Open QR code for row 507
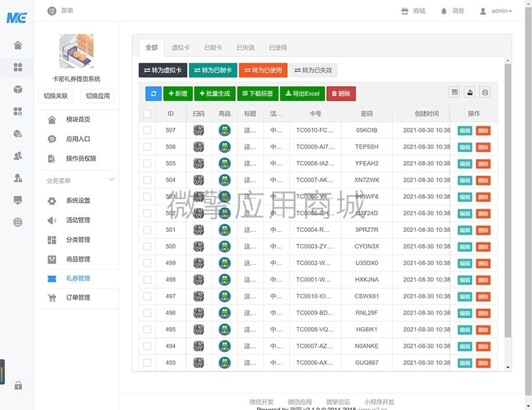 pyautogui.click(x=199, y=130)
